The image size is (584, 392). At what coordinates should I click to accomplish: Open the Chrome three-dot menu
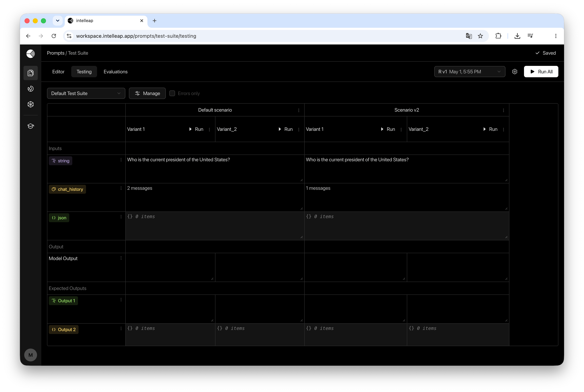(556, 36)
